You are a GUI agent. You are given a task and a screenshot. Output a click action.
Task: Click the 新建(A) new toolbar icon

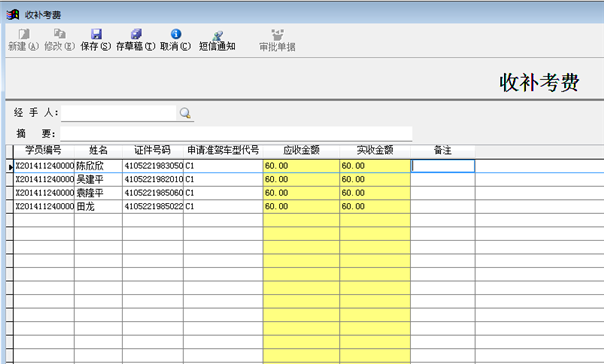pyautogui.click(x=24, y=34)
